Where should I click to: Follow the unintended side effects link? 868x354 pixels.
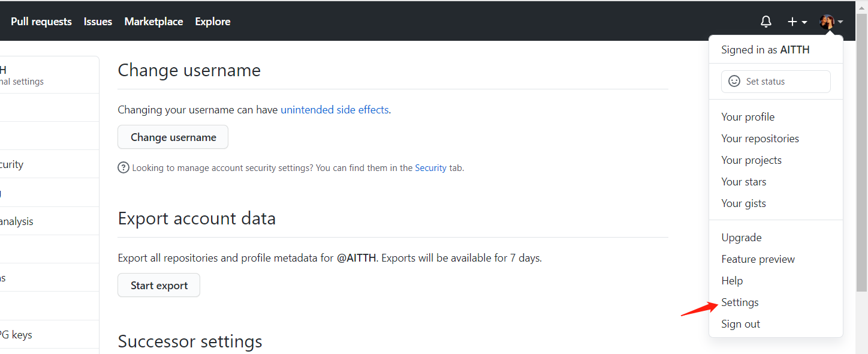coord(334,110)
